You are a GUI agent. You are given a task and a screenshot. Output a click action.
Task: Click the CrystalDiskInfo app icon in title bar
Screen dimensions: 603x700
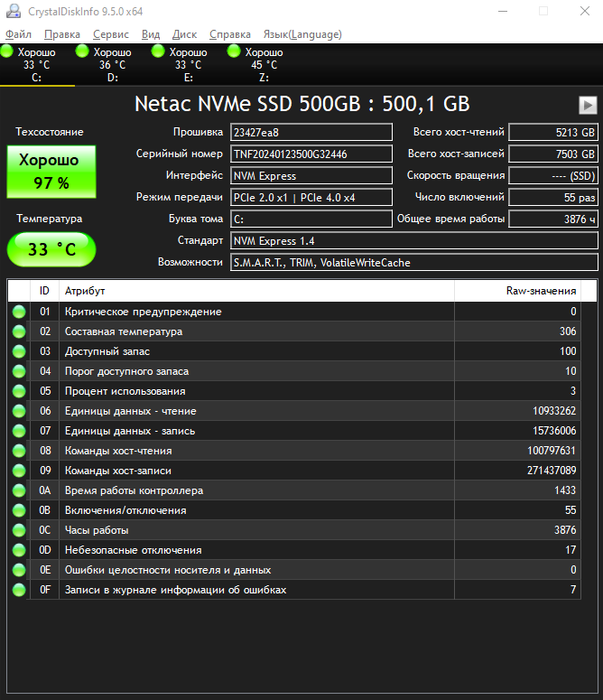(14, 11)
